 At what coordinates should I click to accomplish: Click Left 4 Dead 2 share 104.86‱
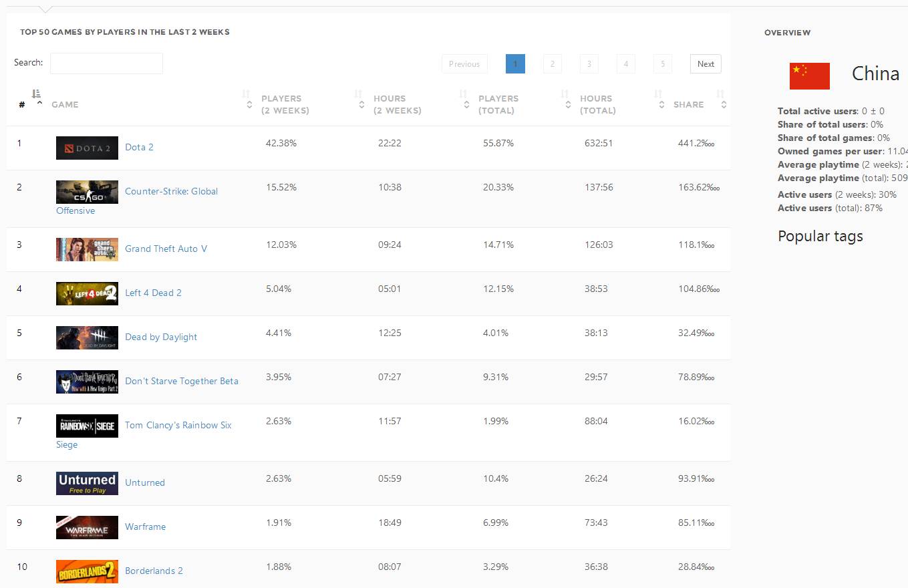coord(699,289)
